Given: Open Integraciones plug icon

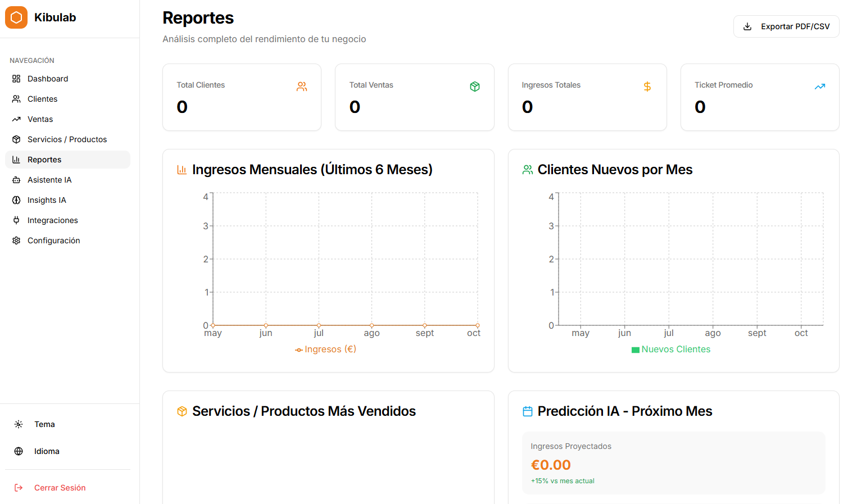Looking at the screenshot, I should 16,220.
